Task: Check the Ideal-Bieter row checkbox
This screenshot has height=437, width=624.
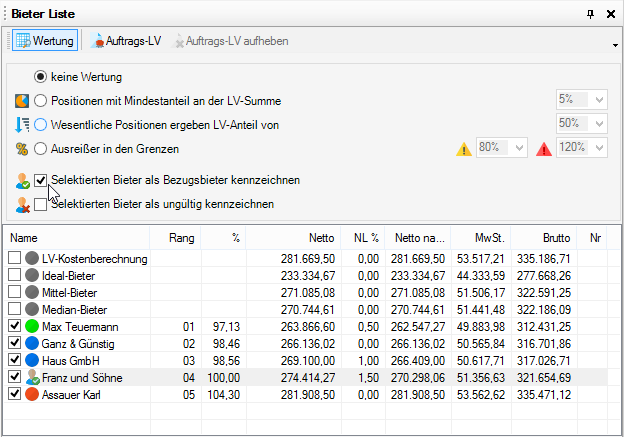Action: pos(15,275)
